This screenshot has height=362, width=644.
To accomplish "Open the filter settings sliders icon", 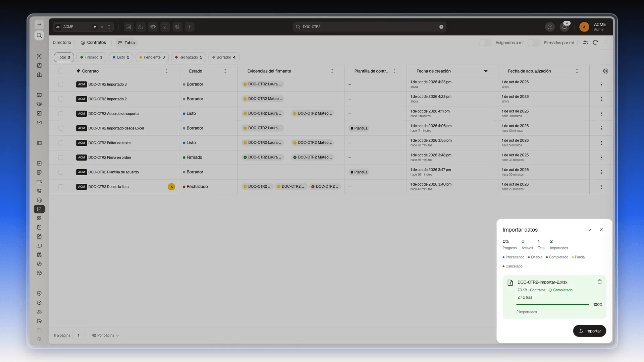I will tap(585, 43).
